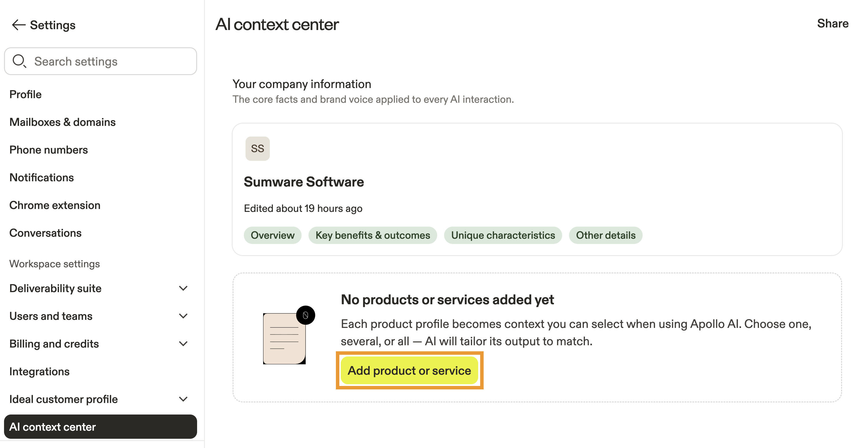Click the magnifying glass search icon
Image resolution: width=868 pixels, height=448 pixels.
19,61
